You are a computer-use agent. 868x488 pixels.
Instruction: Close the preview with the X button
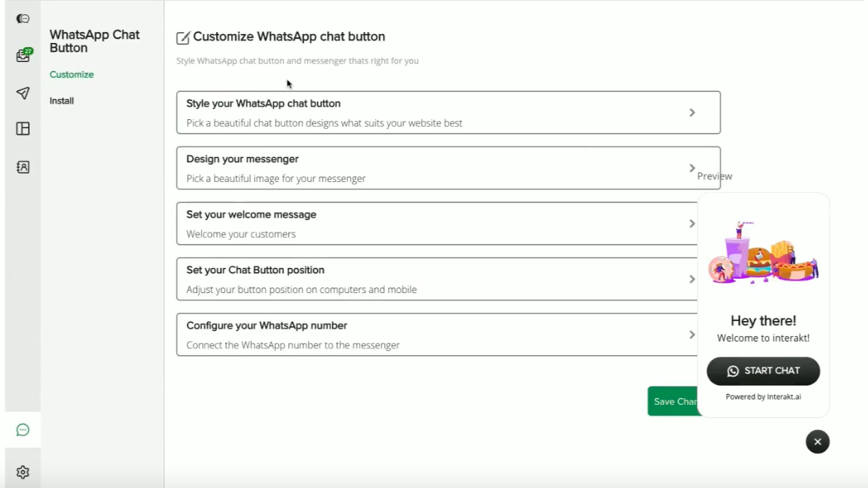818,442
